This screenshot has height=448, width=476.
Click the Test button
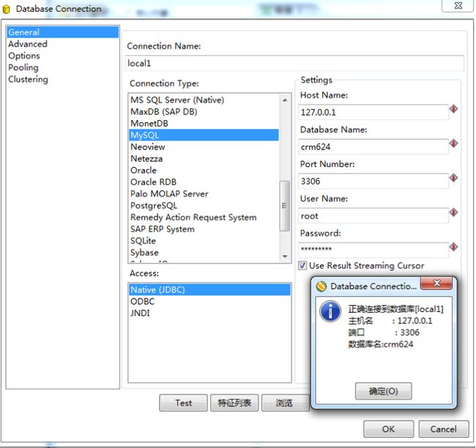[183, 403]
